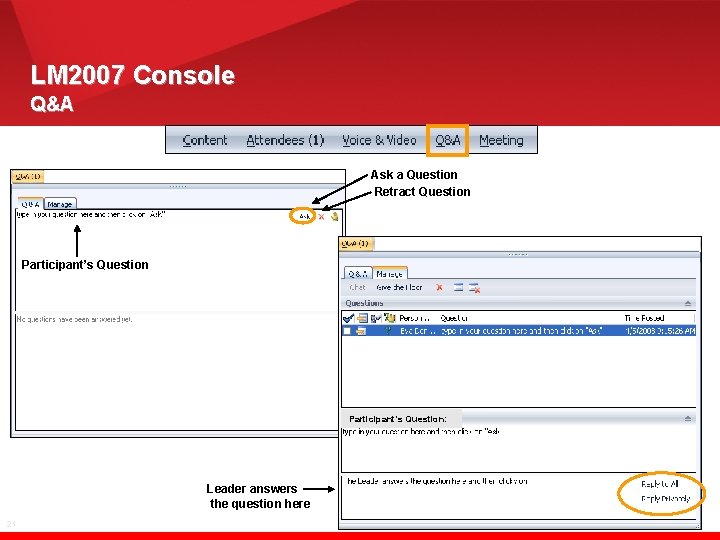Click the orange answer-status column header icon
The width and height of the screenshot is (720, 540).
click(363, 318)
